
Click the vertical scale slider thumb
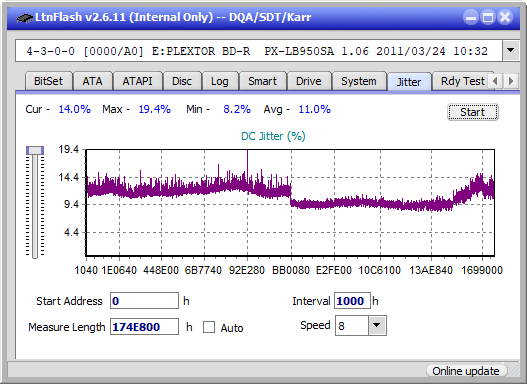(x=35, y=150)
